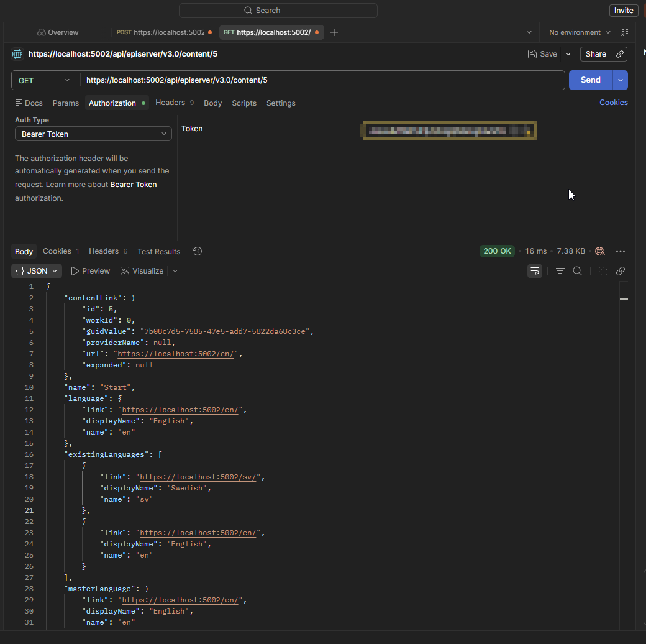Screen dimensions: 646x644
Task: Open the Overview tab
Action: (x=58, y=32)
